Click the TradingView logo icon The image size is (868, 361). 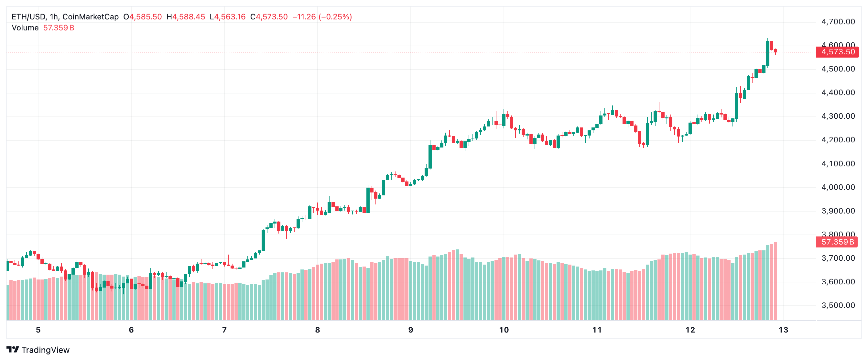point(13,350)
